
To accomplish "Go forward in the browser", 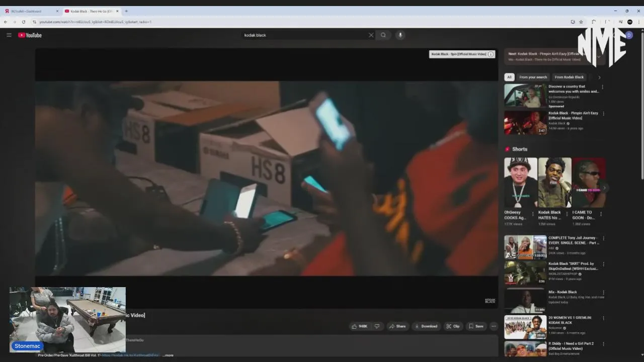I will tap(15, 22).
